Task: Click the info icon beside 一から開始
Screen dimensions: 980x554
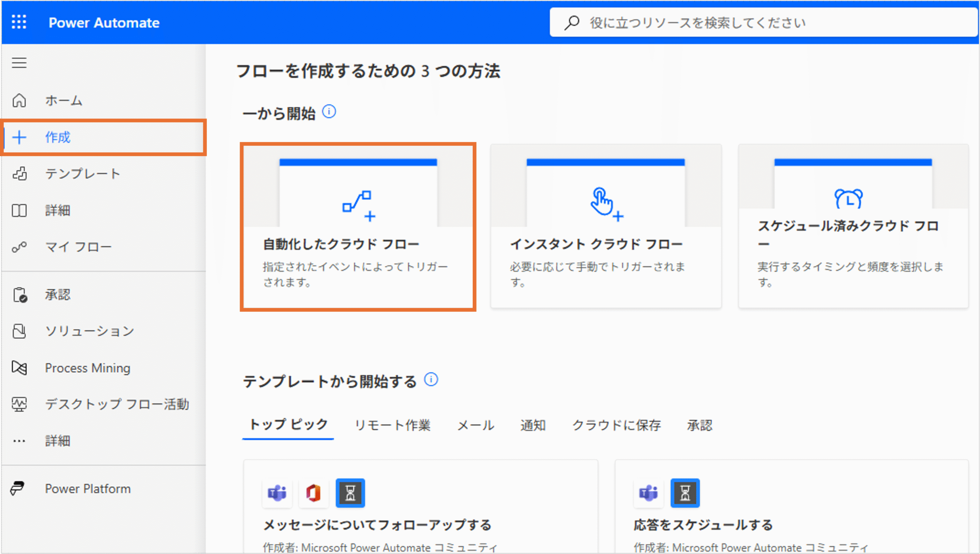Action: [329, 112]
